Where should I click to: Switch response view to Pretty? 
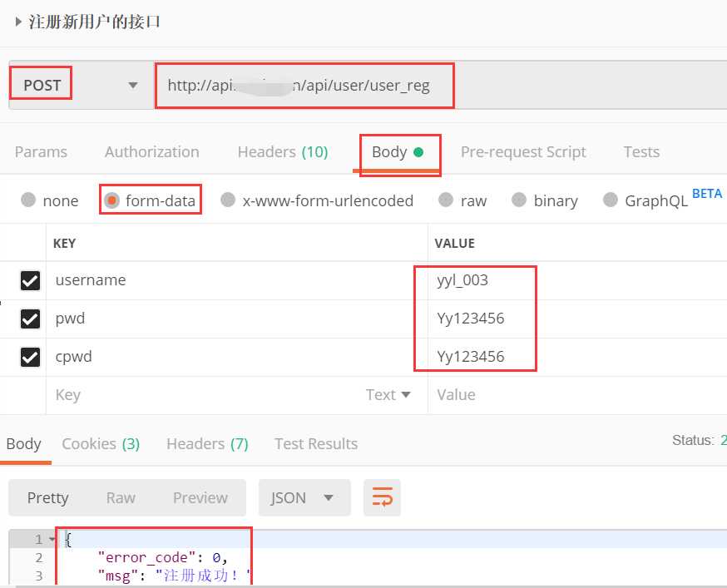click(x=47, y=497)
